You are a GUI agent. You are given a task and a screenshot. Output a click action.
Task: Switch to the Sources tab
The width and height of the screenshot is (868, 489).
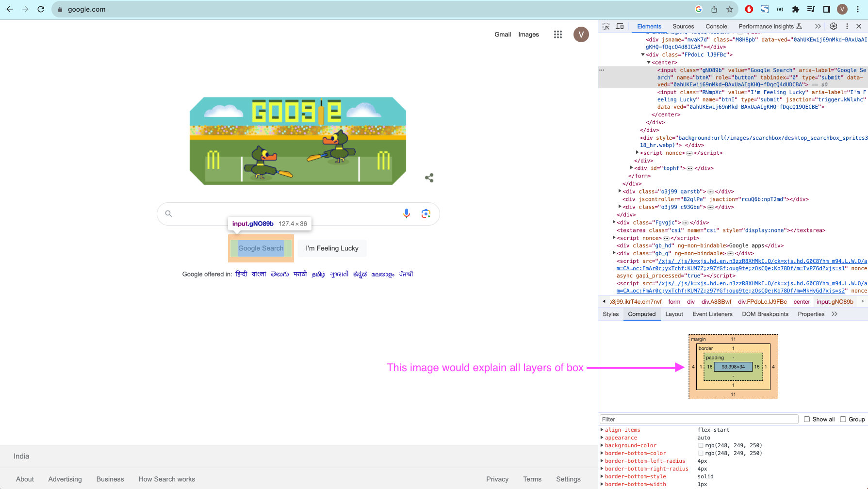(x=683, y=26)
